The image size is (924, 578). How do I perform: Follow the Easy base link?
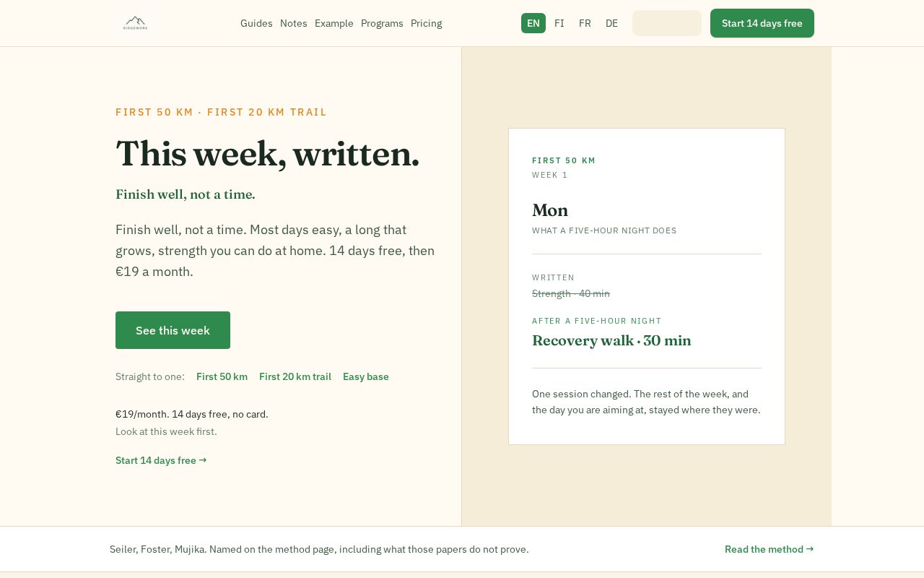366,376
